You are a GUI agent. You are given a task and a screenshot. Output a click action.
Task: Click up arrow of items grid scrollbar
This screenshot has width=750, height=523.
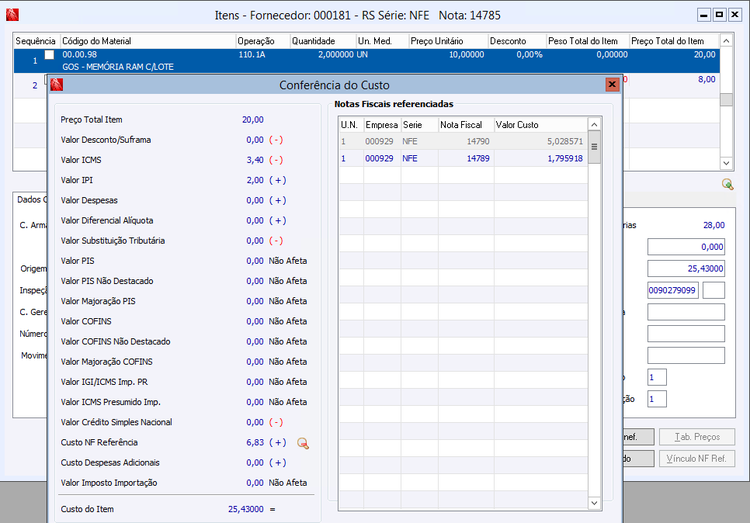coord(726,41)
